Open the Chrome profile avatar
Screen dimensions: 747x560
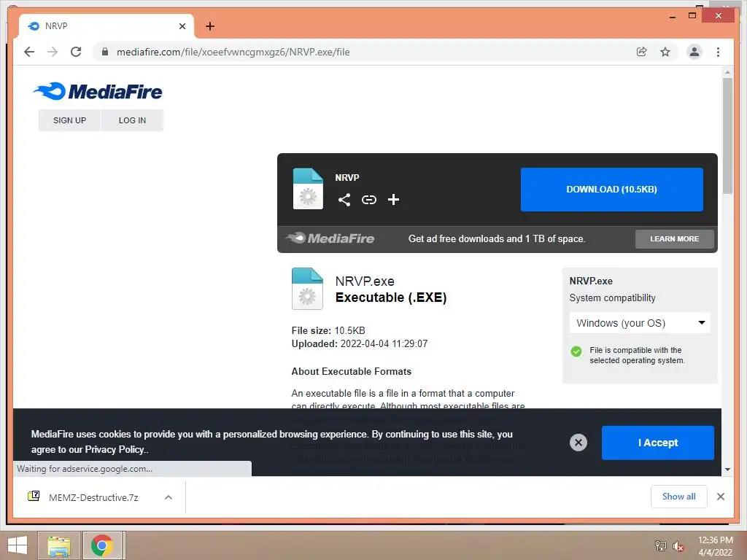coord(694,52)
